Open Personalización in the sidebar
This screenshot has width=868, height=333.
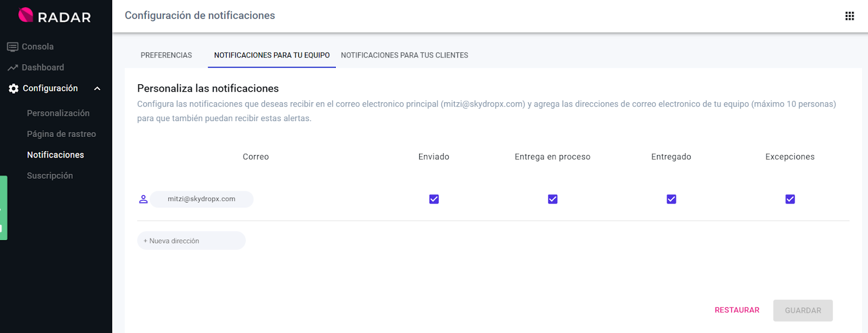58,114
